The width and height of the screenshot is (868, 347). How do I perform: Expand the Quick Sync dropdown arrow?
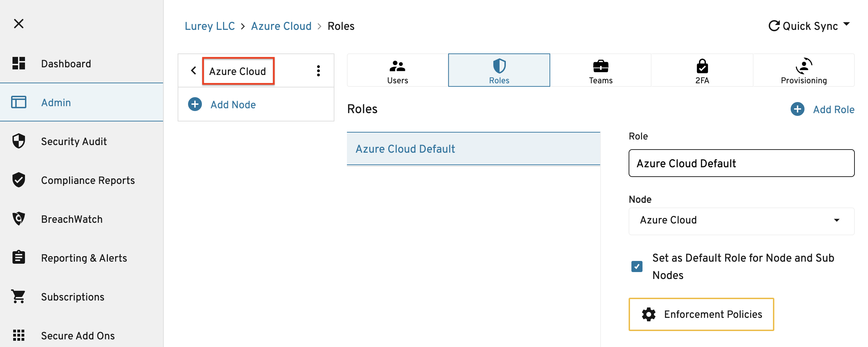pos(846,24)
